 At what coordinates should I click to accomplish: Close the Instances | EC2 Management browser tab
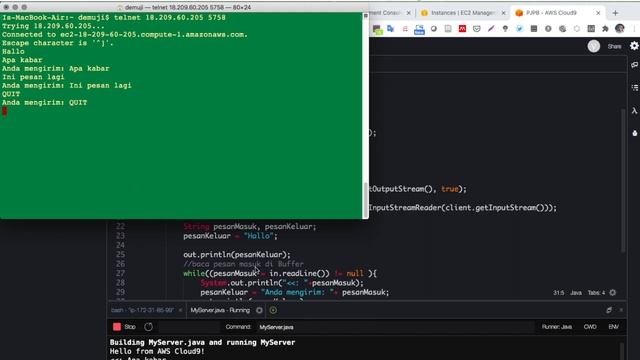coord(503,13)
